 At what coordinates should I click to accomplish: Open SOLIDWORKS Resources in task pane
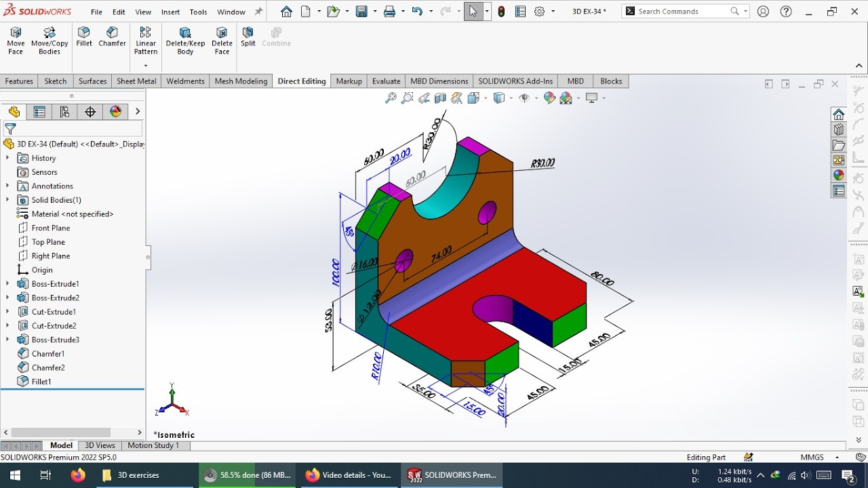pos(839,114)
